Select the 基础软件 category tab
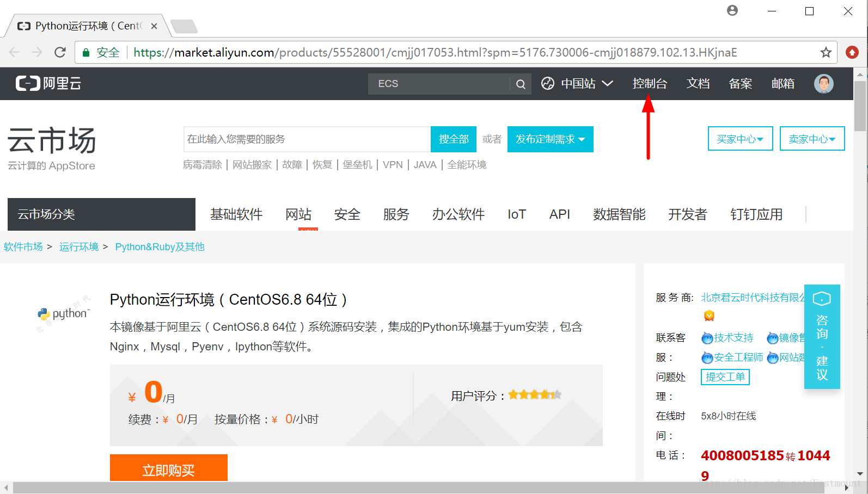Screen dimensions: 868x494 click(x=236, y=214)
